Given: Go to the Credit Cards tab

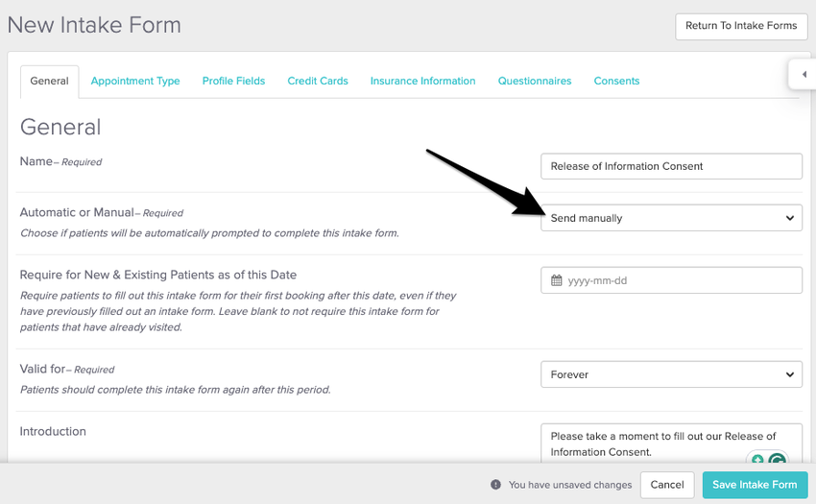Looking at the screenshot, I should [x=318, y=81].
